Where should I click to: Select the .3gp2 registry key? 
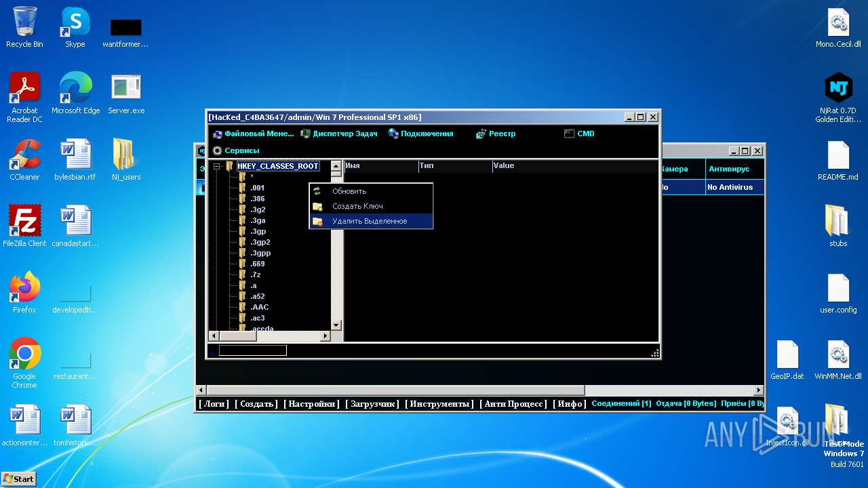point(260,242)
